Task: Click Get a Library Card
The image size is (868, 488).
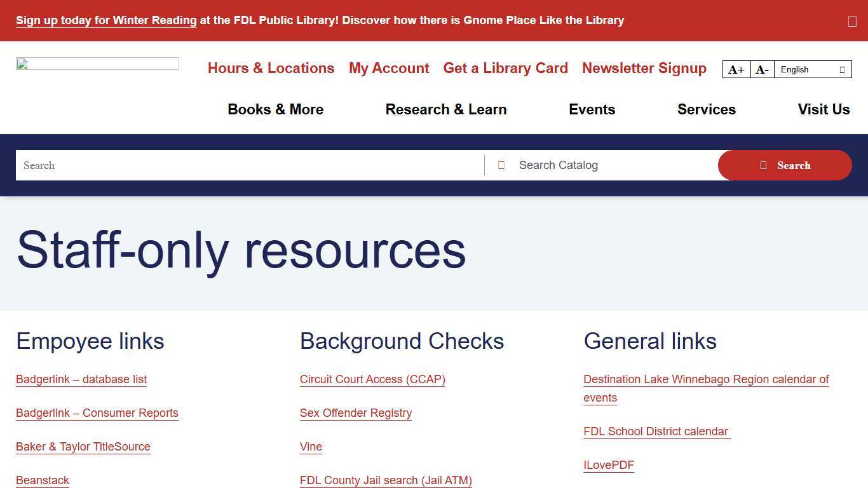Action: point(505,68)
